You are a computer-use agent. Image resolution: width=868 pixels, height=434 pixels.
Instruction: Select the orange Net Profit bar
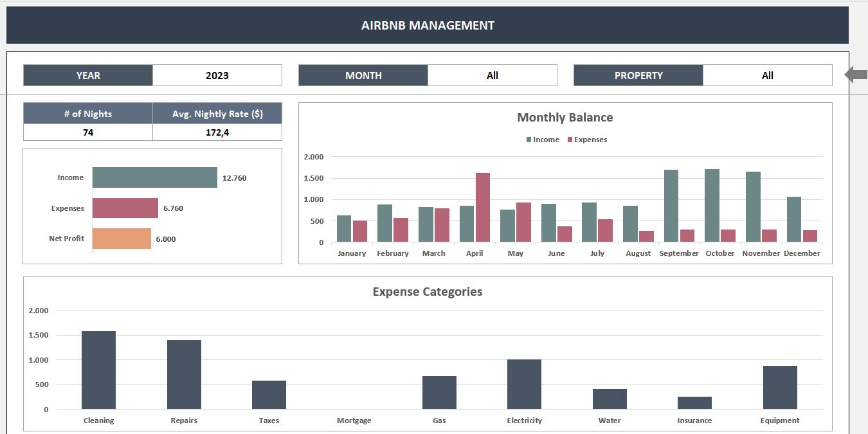pos(122,239)
